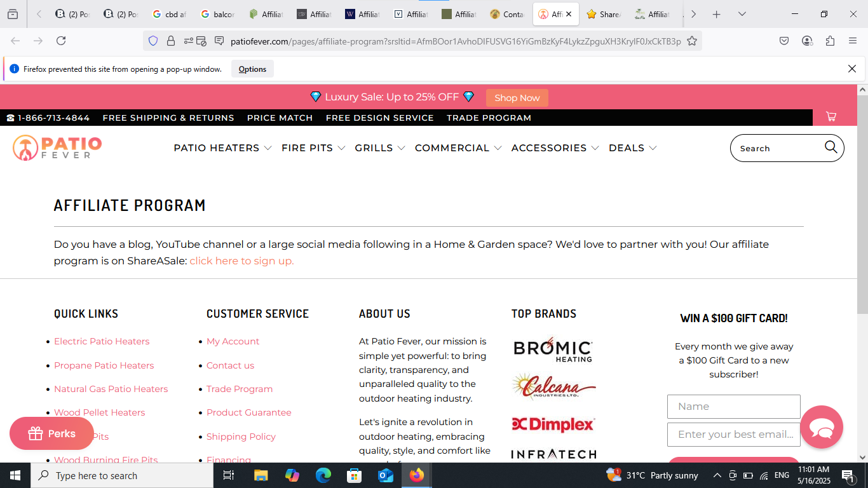Open Product Guarantee link
Viewport: 868px width, 488px height.
249,412
